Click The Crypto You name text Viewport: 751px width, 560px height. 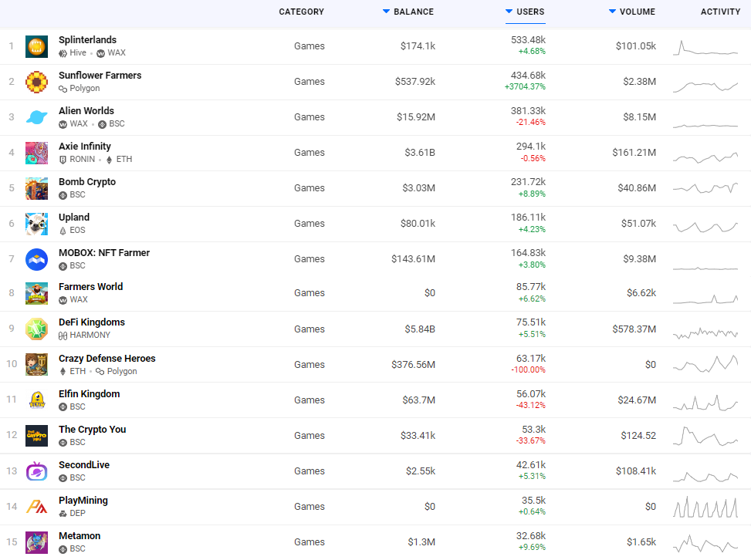tap(93, 430)
